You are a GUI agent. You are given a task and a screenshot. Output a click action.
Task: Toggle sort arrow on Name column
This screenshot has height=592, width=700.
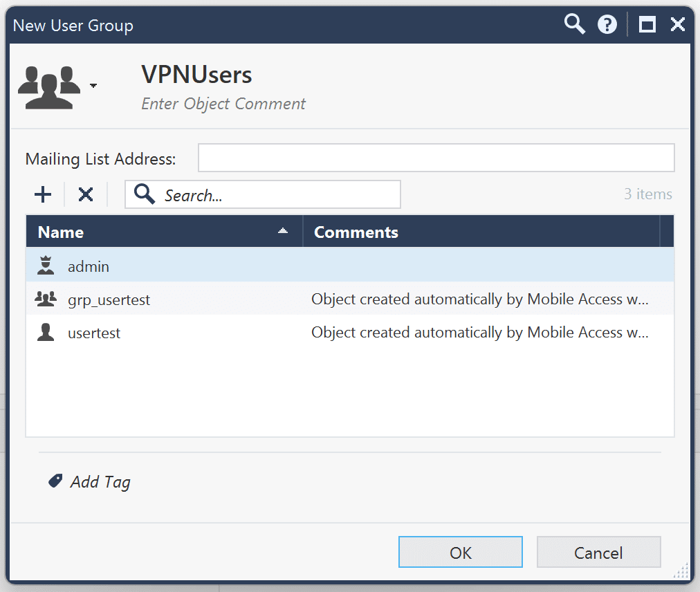click(282, 232)
